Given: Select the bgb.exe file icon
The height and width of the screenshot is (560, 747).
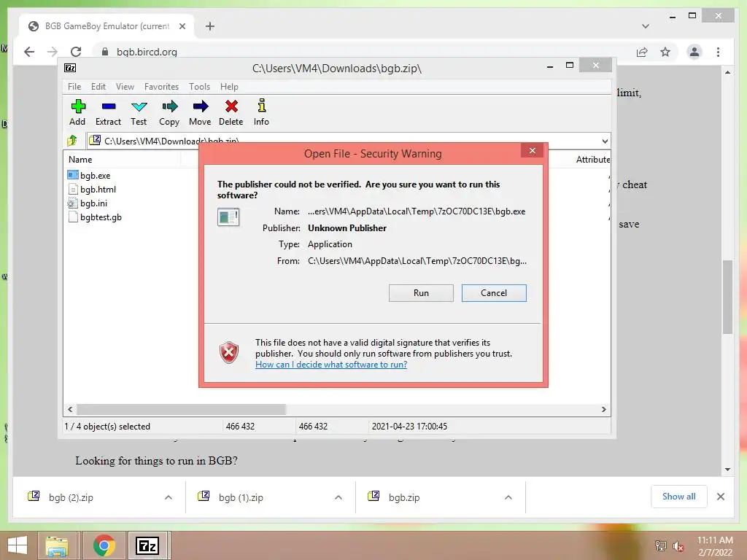Looking at the screenshot, I should (x=73, y=175).
